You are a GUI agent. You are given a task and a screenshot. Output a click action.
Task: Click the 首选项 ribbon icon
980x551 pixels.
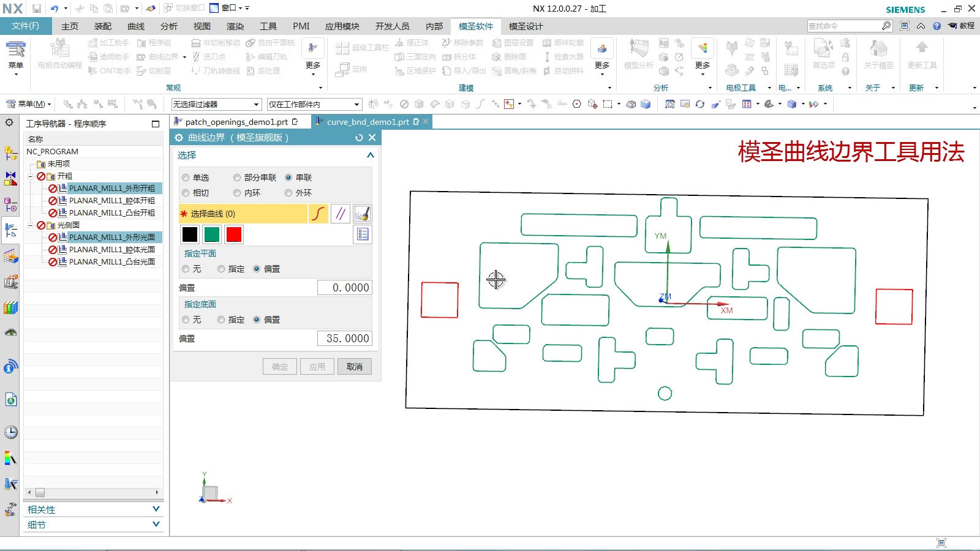[824, 54]
